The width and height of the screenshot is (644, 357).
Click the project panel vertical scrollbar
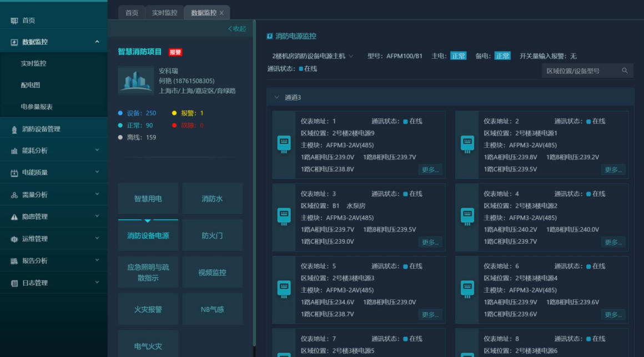254,183
